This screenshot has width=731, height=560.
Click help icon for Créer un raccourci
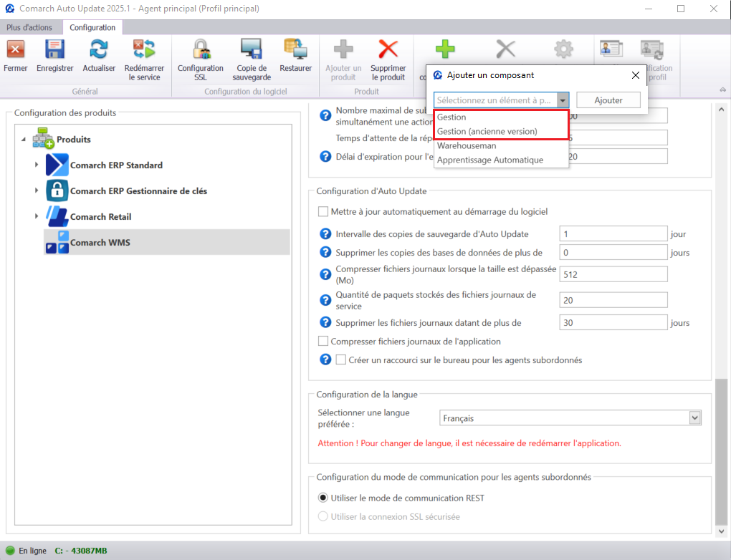click(x=325, y=359)
